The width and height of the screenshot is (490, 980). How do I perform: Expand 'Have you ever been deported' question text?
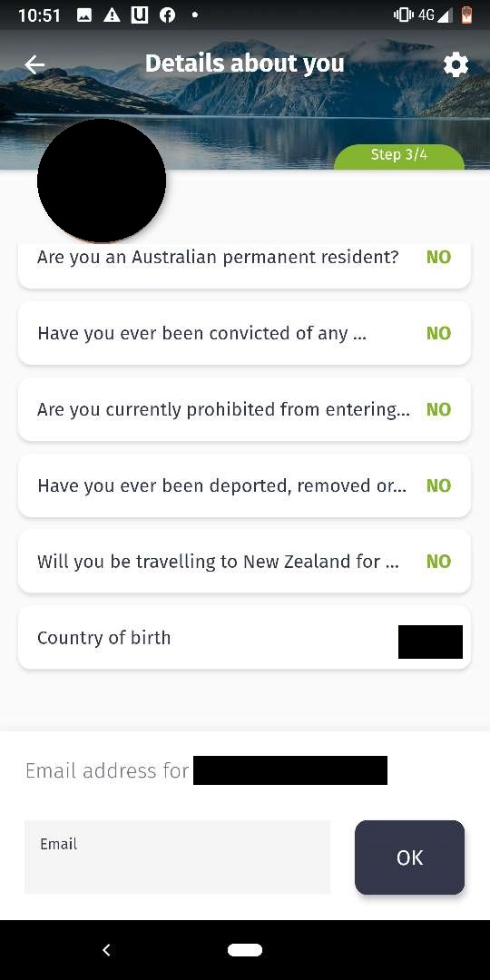coord(222,485)
